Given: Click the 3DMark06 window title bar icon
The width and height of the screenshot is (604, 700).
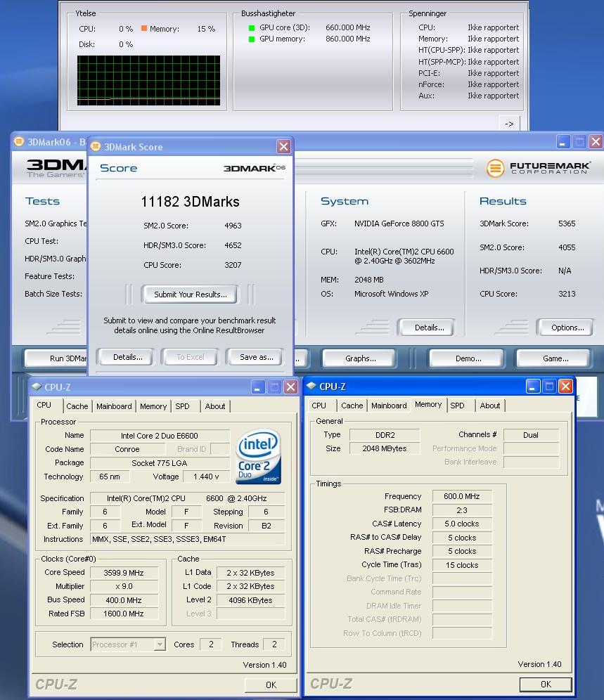Looking at the screenshot, I should 19,141.
